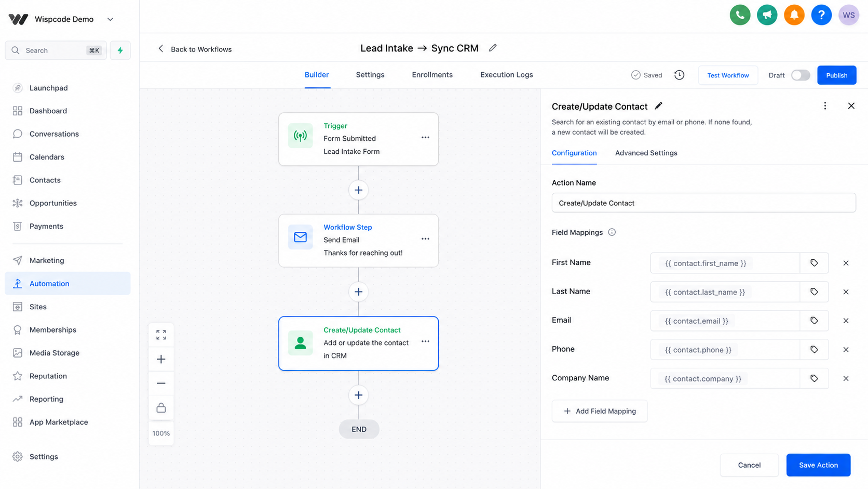
Task: Toggle the Draft publish switch
Action: (x=800, y=75)
